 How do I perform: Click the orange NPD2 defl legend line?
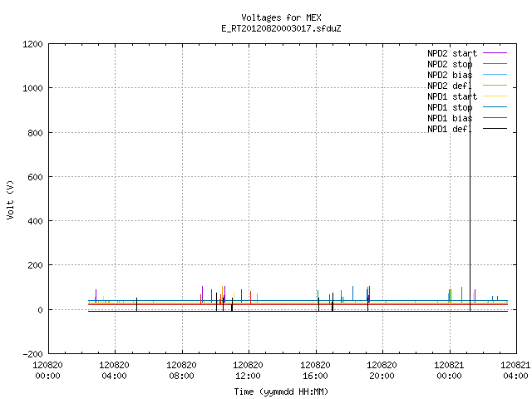click(495, 85)
